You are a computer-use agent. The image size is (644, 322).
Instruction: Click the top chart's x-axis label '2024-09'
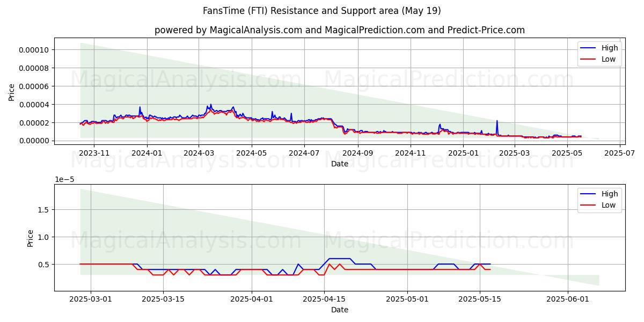(x=357, y=153)
